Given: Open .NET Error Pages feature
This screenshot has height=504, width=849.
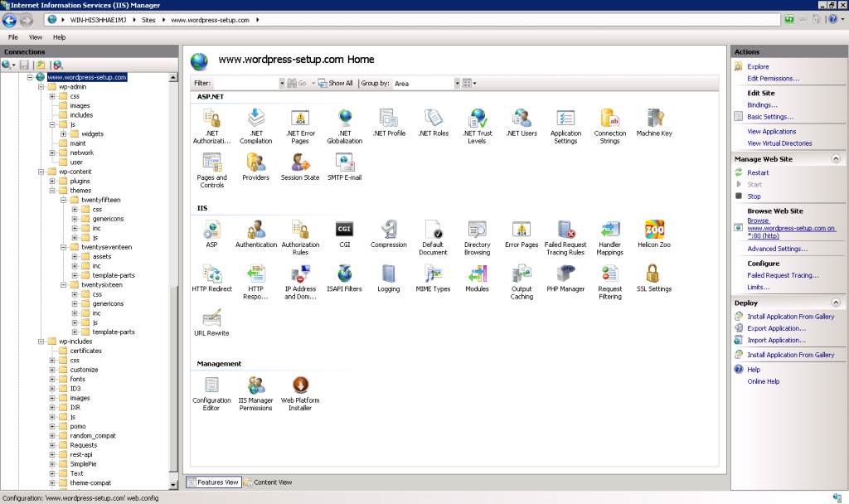Looking at the screenshot, I should (x=300, y=126).
